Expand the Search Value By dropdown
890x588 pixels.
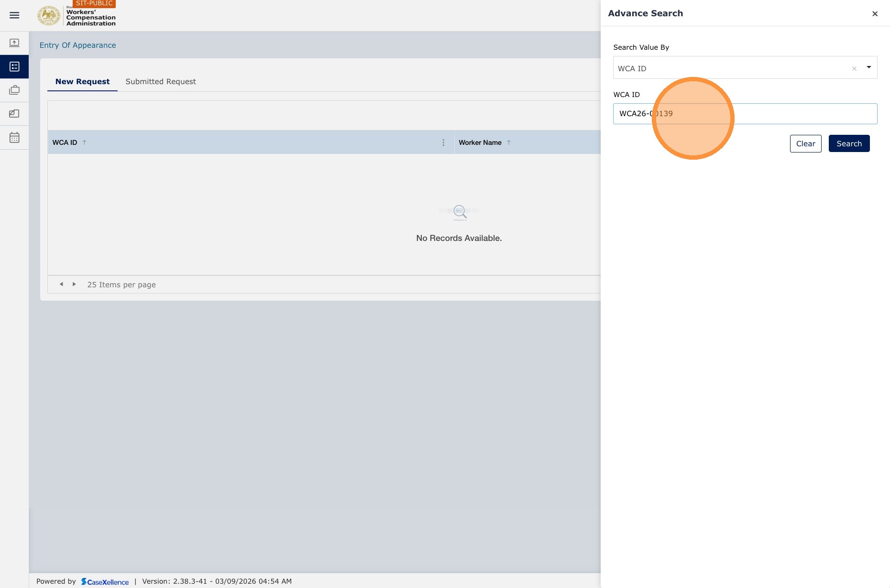tap(868, 67)
